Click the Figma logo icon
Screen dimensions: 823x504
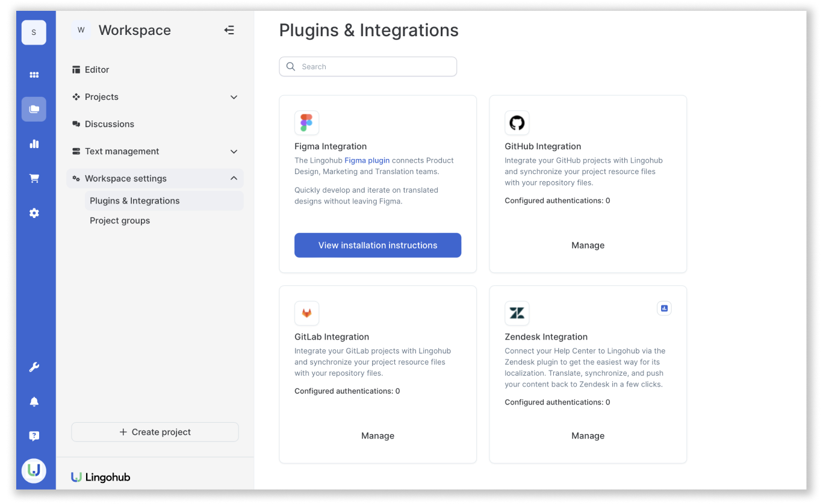click(306, 122)
